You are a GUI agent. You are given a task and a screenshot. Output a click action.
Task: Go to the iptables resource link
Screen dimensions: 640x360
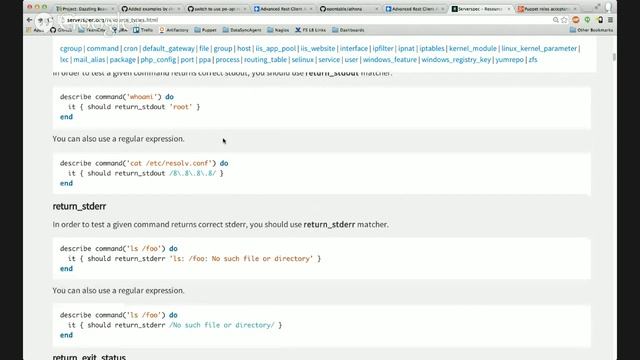[x=432, y=48]
